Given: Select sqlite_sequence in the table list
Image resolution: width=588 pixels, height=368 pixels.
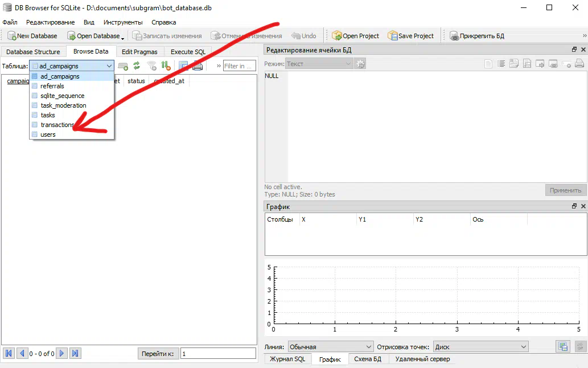Looking at the screenshot, I should point(72,96).
